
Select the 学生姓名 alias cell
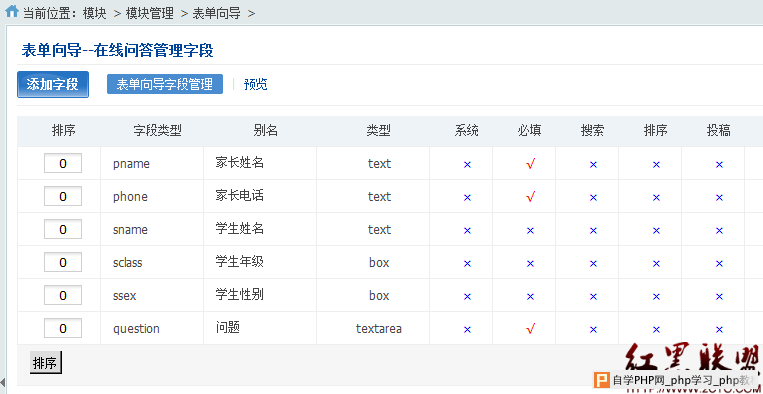click(239, 229)
